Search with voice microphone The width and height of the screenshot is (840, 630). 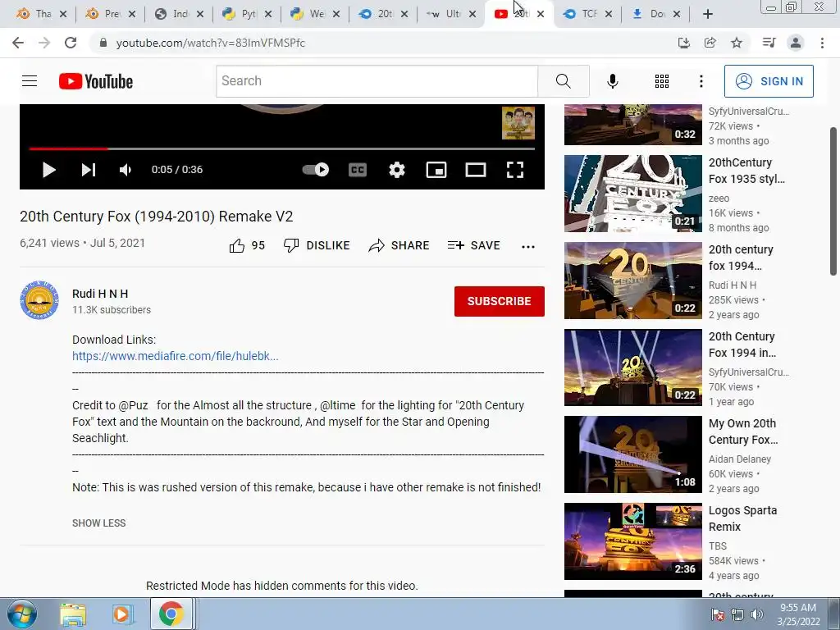(612, 81)
